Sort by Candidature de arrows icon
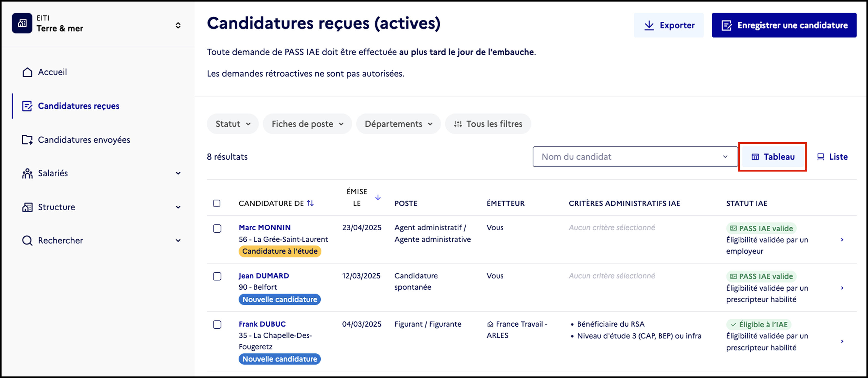The image size is (868, 378). coord(310,203)
